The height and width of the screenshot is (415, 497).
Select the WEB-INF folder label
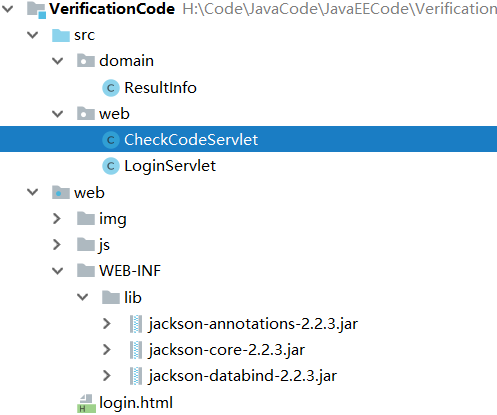point(130,271)
